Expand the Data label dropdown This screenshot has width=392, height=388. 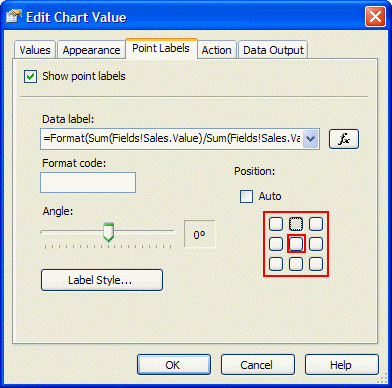click(x=311, y=139)
